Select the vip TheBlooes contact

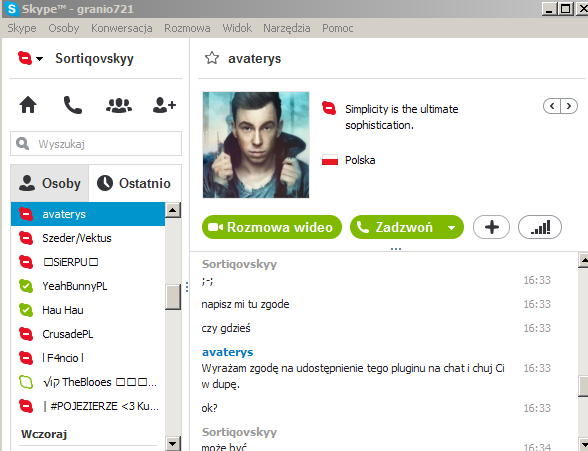tap(88, 382)
